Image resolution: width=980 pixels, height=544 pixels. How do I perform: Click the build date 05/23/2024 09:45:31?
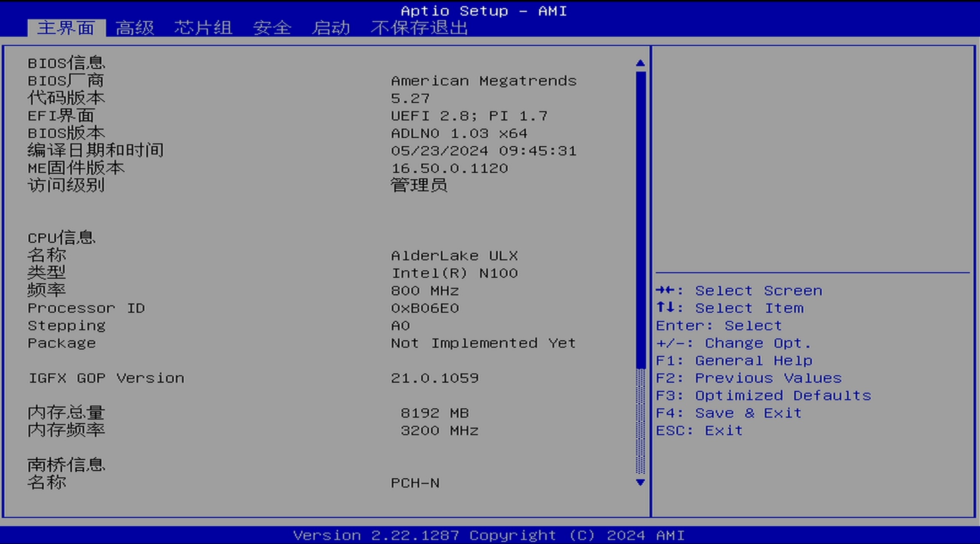[x=484, y=151]
